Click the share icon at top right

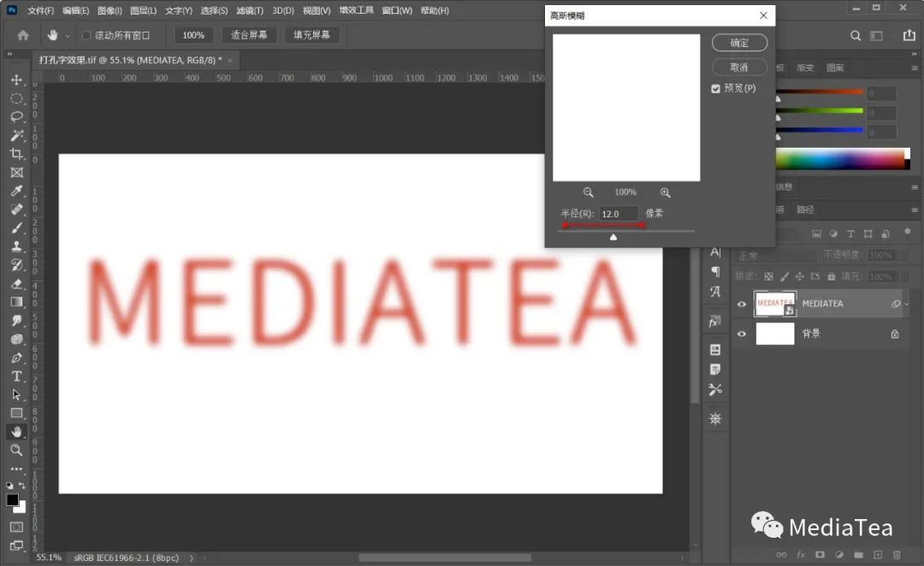[909, 35]
